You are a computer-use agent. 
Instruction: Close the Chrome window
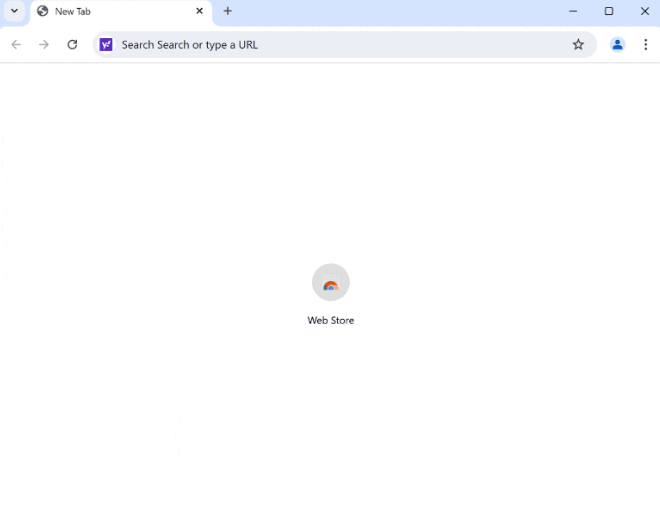coord(644,11)
